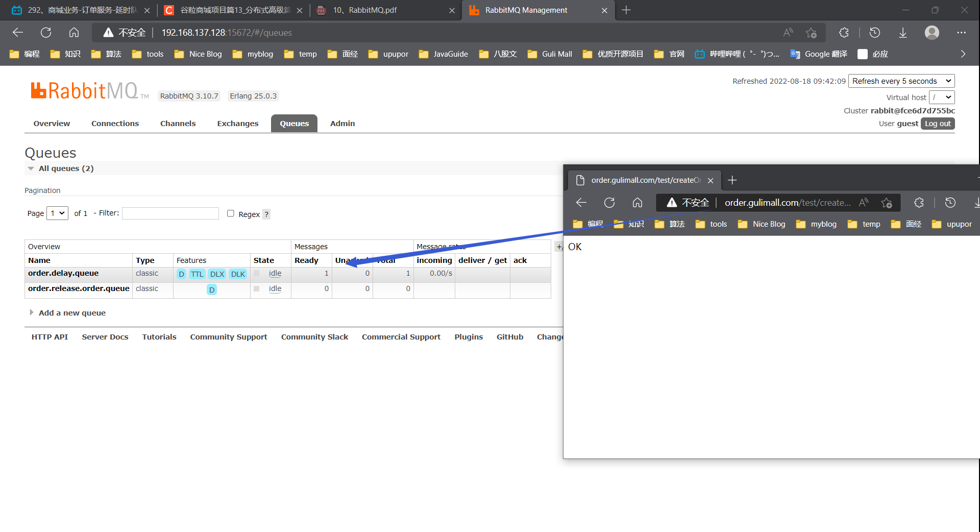Click the order.gulimall.com address bar
Image resolution: width=980 pixels, height=532 pixels.
788,203
